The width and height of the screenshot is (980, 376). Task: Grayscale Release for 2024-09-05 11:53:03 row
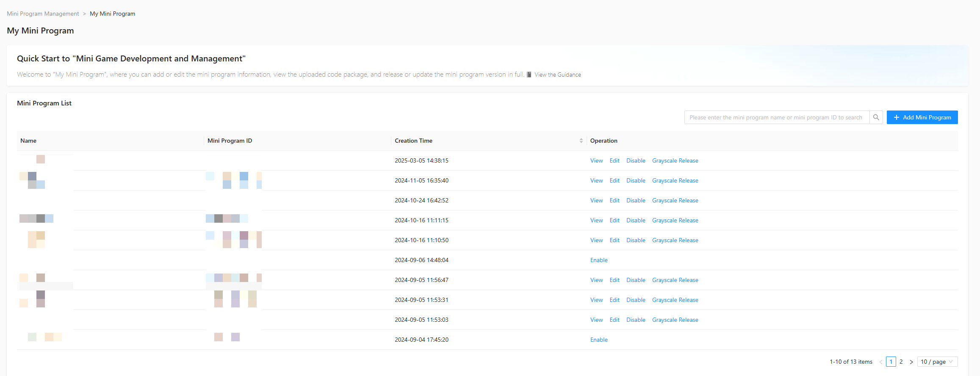(x=675, y=320)
